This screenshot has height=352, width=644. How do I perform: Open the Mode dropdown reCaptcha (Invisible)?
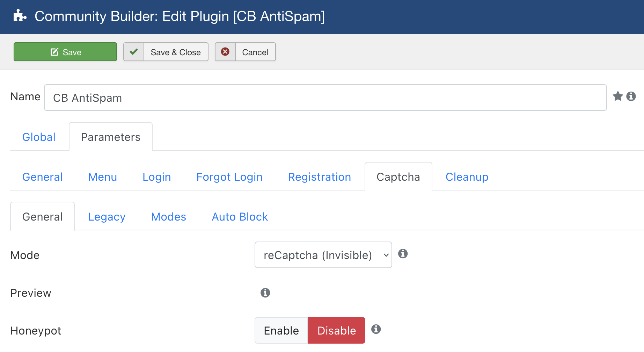coord(323,255)
